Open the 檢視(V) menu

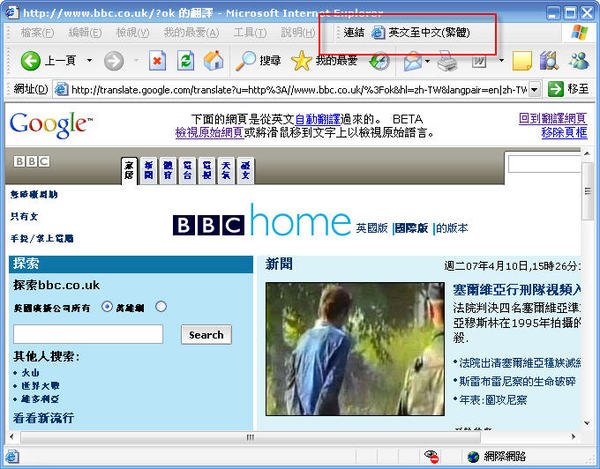tap(133, 33)
